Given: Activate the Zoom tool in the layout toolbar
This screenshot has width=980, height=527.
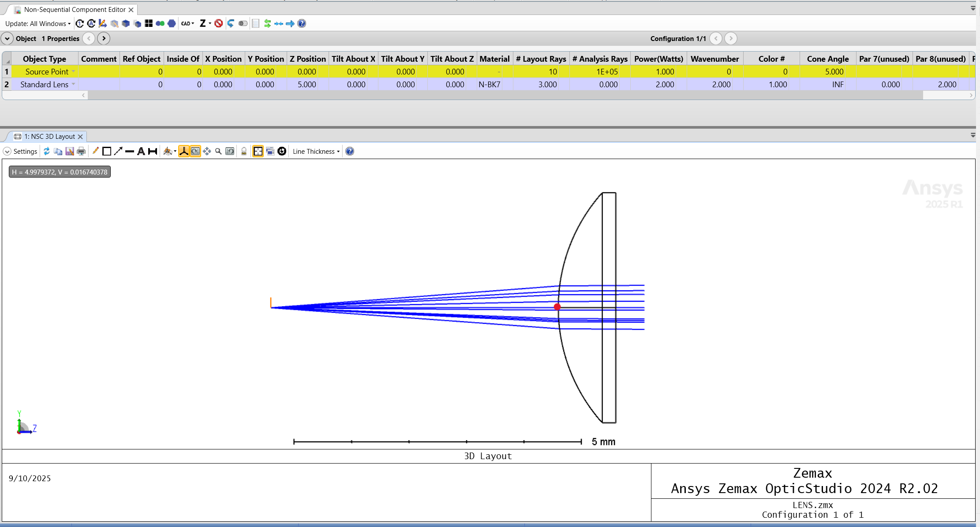Looking at the screenshot, I should click(218, 151).
